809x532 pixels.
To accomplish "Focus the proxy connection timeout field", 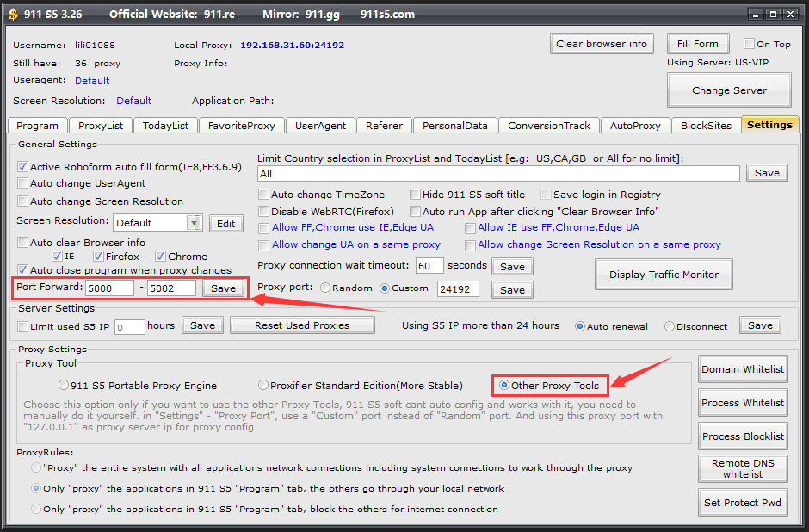I will click(x=429, y=266).
